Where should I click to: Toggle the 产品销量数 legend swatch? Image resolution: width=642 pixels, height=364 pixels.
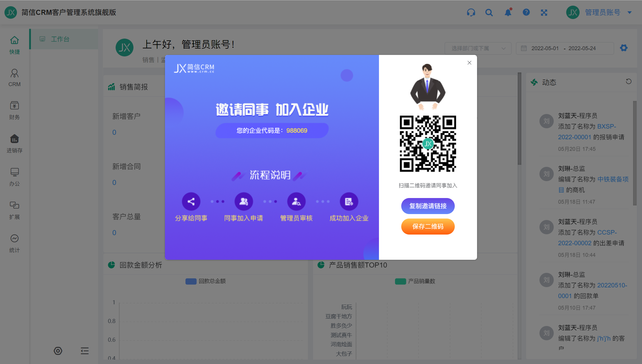click(x=400, y=281)
